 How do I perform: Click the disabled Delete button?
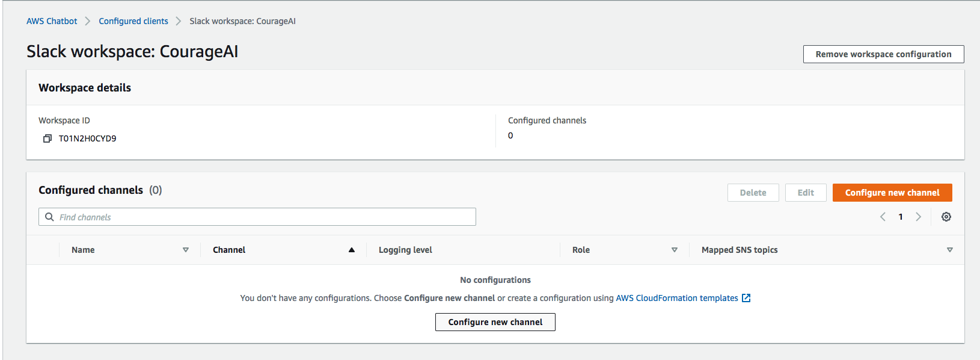pyautogui.click(x=753, y=193)
